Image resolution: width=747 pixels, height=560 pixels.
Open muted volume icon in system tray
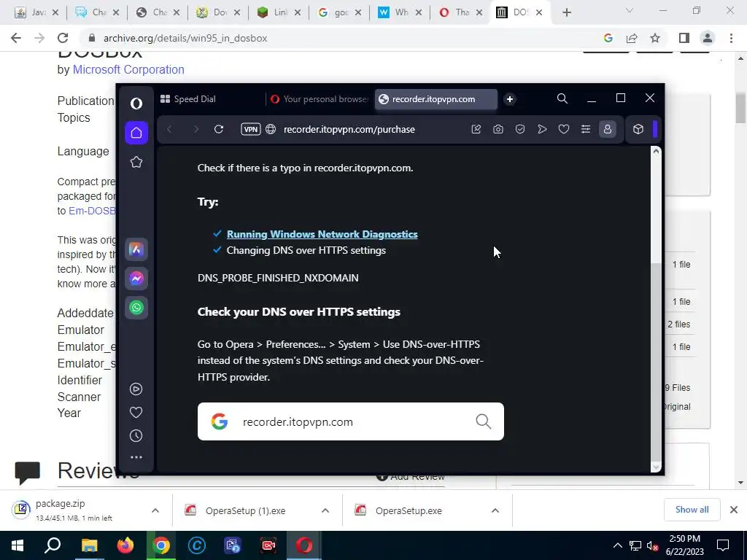(653, 545)
